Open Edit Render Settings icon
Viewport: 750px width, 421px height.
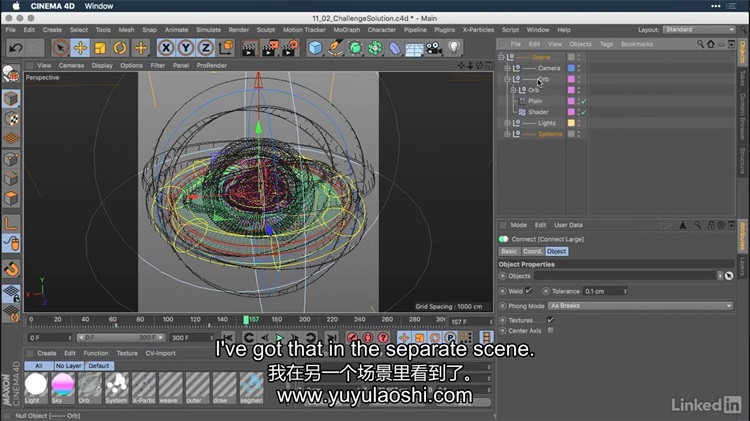[290, 48]
